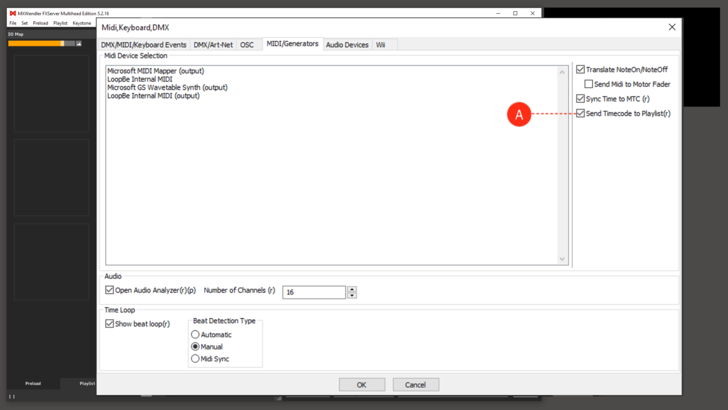This screenshot has width=728, height=410.
Task: Toggle Open Audio Analyzer checkbox
Action: click(x=109, y=290)
